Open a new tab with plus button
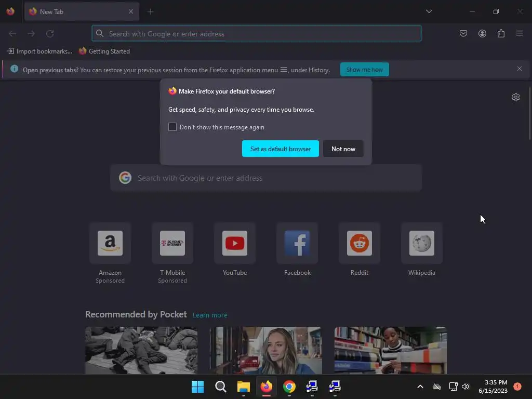Screen dimensions: 532x399 [150, 12]
